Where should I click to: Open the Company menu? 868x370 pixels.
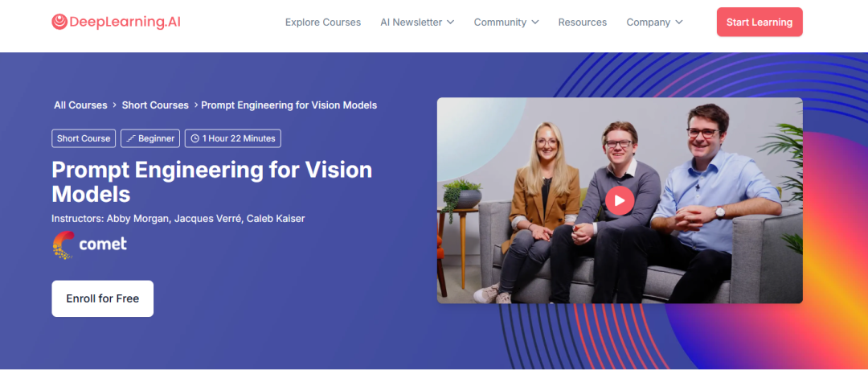pos(655,23)
